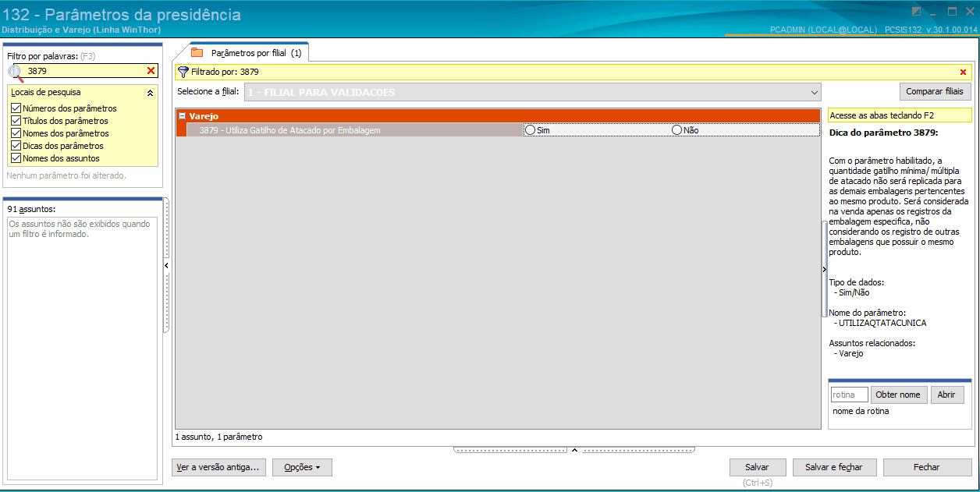Collapse the tip panel using the right splitter arrow
Image resolution: width=980 pixels, height=492 pixels.
point(825,269)
